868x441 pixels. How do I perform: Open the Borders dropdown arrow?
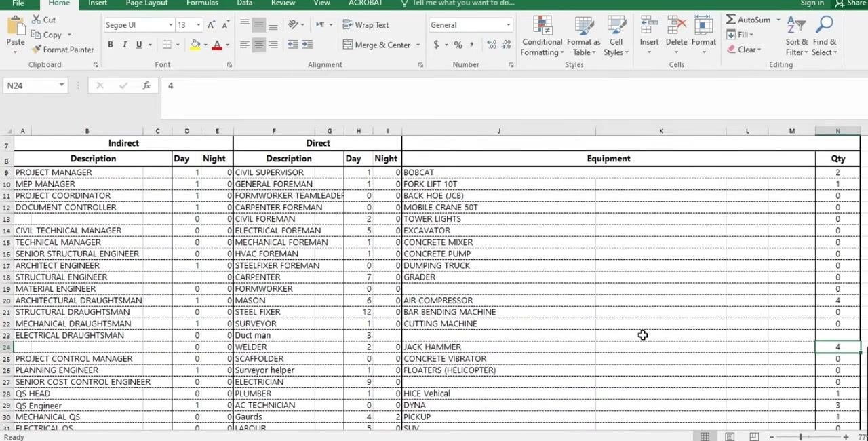click(178, 45)
